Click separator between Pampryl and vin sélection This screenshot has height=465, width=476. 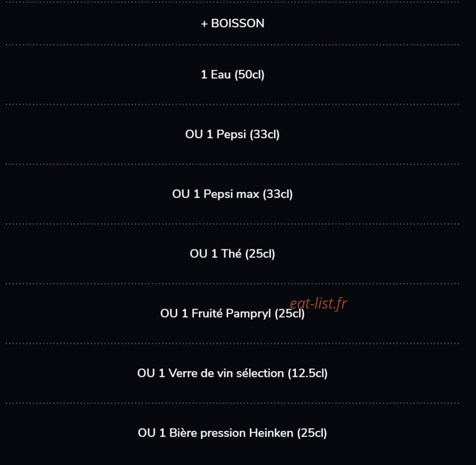tap(232, 344)
